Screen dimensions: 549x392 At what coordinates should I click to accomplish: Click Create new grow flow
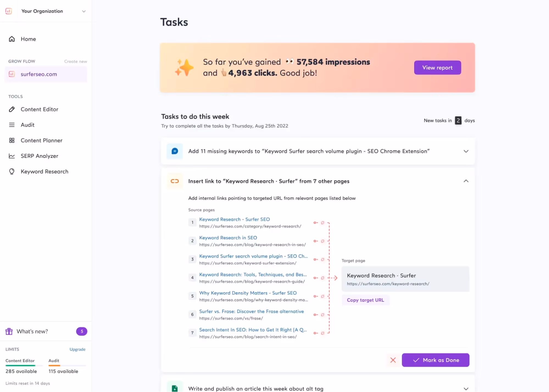point(76,61)
